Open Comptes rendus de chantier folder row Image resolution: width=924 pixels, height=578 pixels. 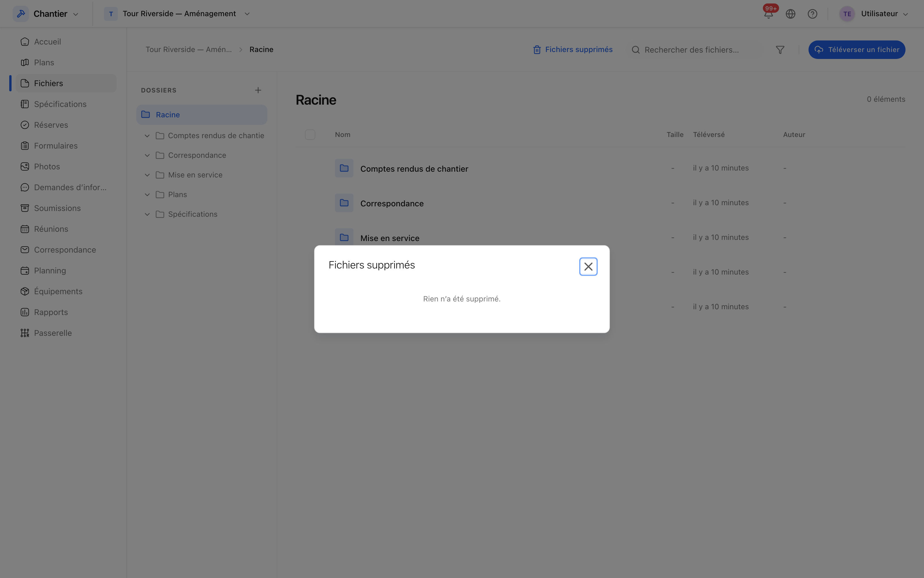[x=600, y=168]
